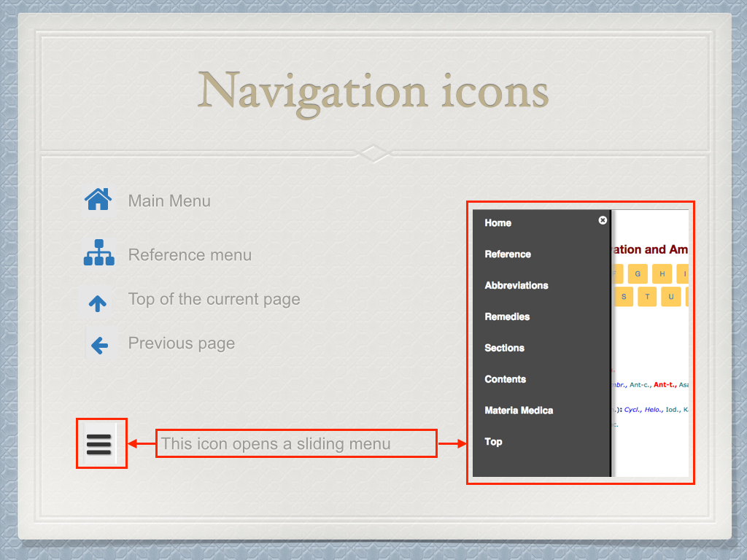Image resolution: width=747 pixels, height=560 pixels.
Task: Click the red Ant-t. remedy link
Action: click(x=665, y=385)
